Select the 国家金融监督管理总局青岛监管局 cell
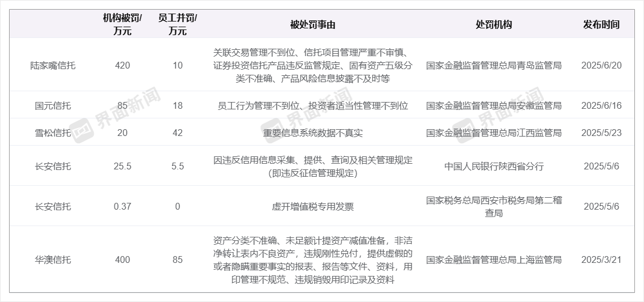Screen dimensions: 644x302 pyautogui.click(x=493, y=65)
